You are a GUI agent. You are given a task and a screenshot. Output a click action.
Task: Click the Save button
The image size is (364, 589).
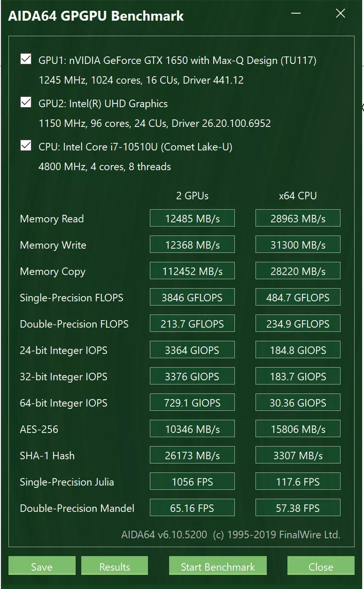click(x=42, y=566)
